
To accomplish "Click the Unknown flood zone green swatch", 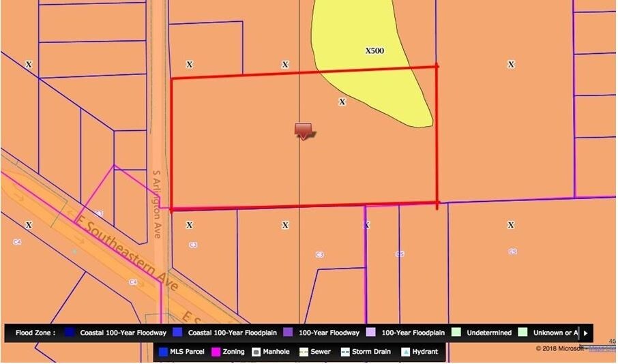I will pyautogui.click(x=523, y=333).
